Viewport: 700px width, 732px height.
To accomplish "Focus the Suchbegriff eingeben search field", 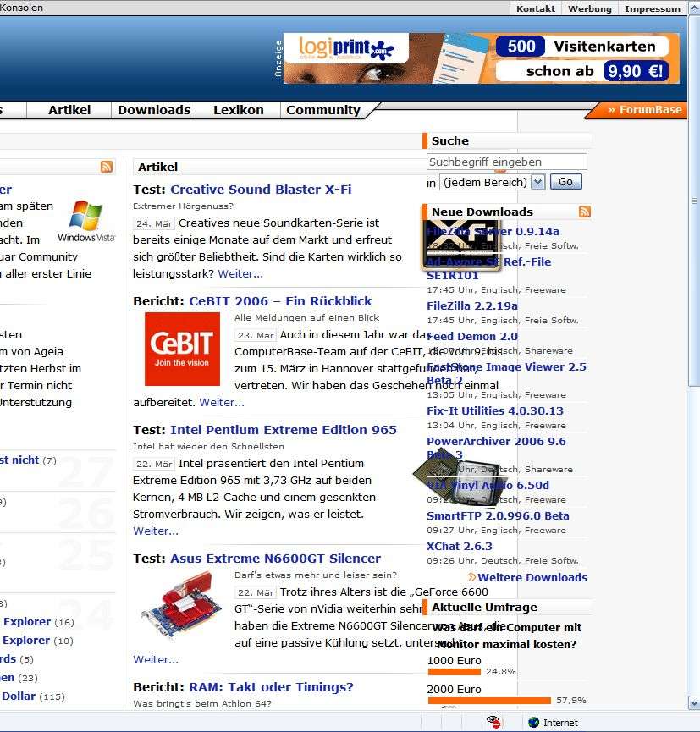I will pos(507,162).
